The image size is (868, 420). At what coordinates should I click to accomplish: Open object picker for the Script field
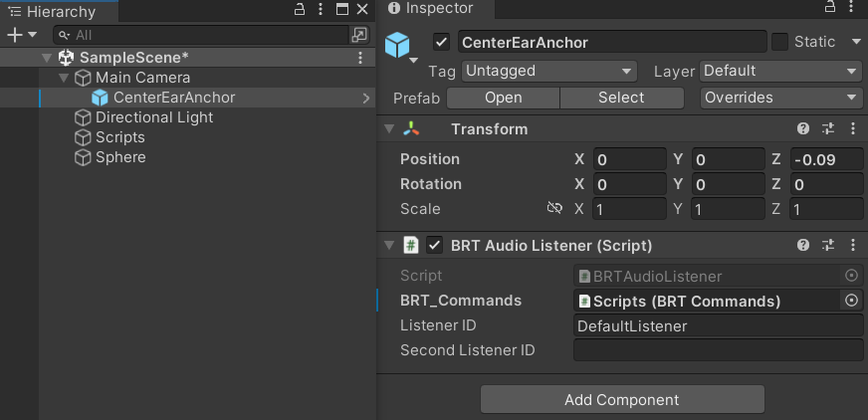[852, 276]
